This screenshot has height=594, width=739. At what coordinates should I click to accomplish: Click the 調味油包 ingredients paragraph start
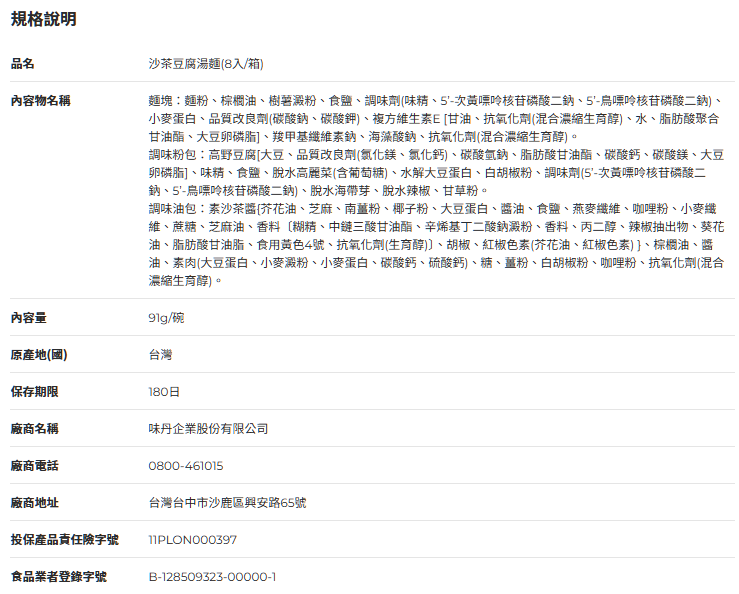(172, 209)
